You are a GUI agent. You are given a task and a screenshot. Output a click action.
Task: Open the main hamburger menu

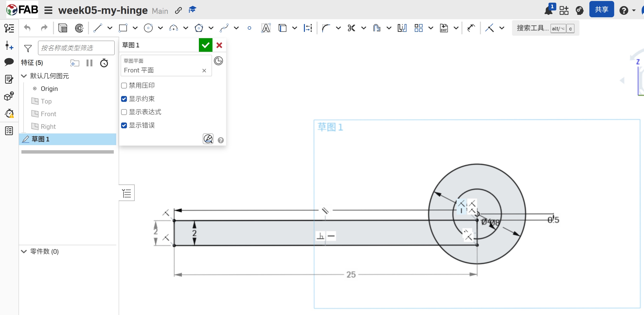(x=48, y=10)
